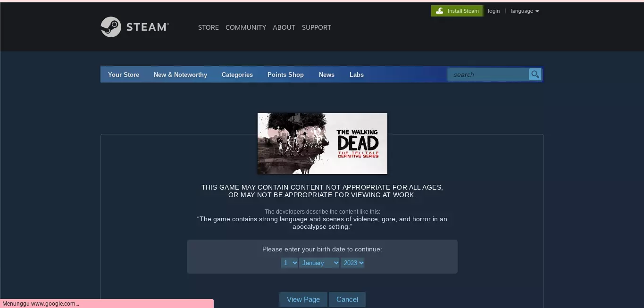Open New & Noteworthy tab

(x=180, y=75)
